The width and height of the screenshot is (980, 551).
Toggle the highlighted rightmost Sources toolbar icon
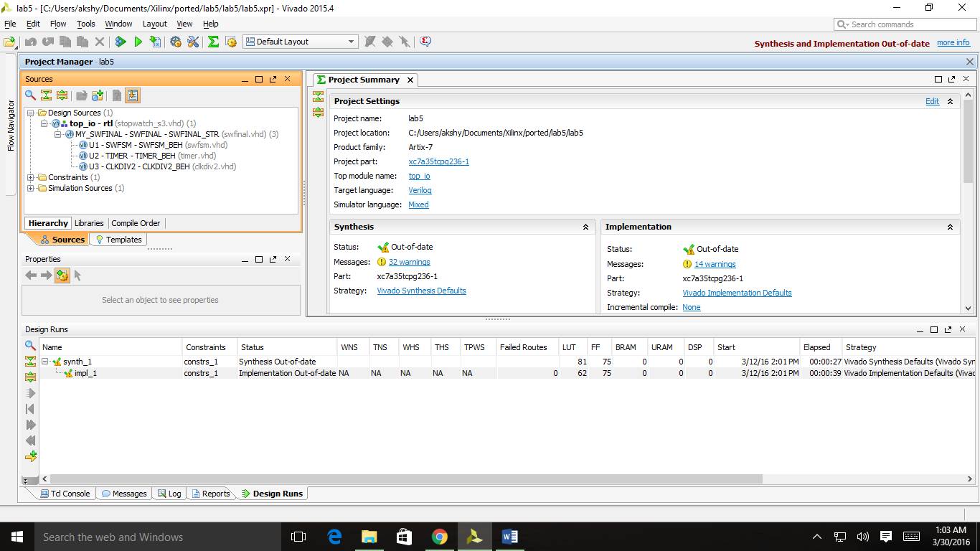[x=132, y=95]
